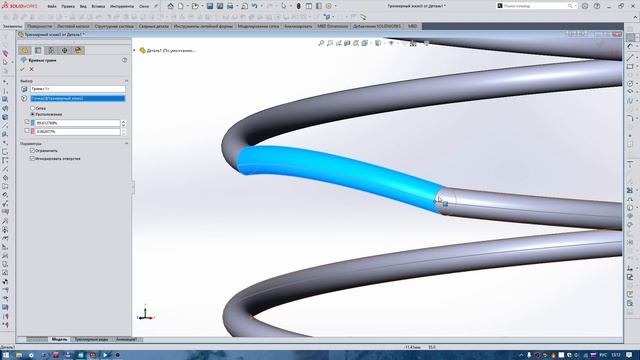Open the Вставка menu
The image size is (640, 360).
pyautogui.click(x=98, y=7)
